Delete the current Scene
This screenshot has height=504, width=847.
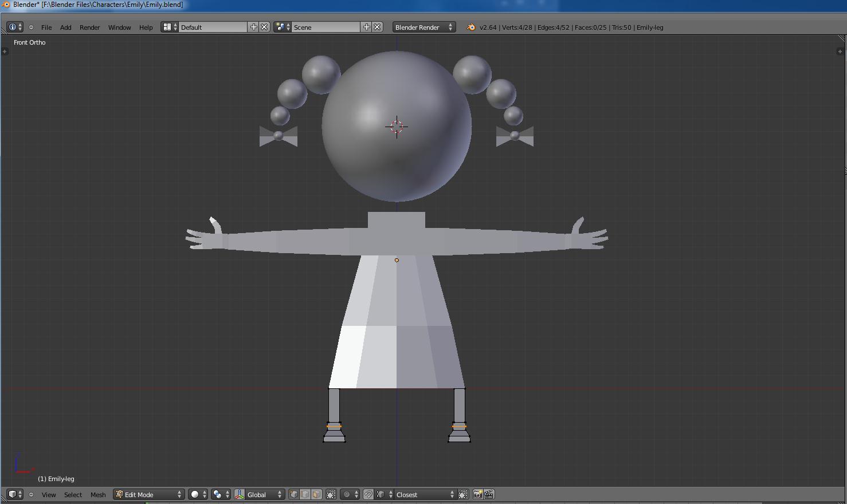[x=377, y=27]
